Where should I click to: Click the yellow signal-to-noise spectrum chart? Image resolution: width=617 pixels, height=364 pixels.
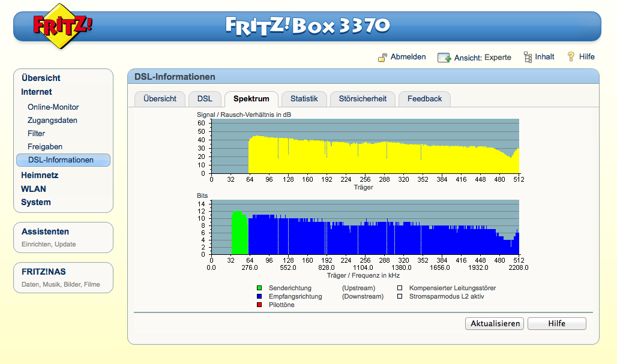pyautogui.click(x=365, y=146)
